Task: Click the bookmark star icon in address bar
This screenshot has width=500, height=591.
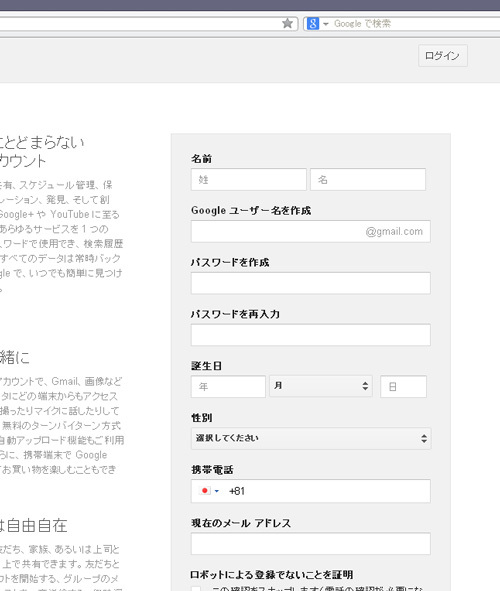Action: (x=287, y=23)
